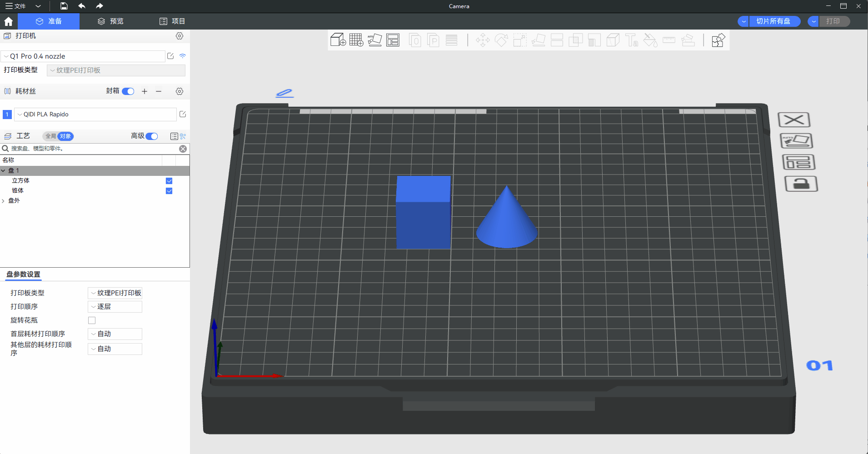Viewport: 868px width, 454px height.
Task: Open the 文件 file menu
Action: 16,6
